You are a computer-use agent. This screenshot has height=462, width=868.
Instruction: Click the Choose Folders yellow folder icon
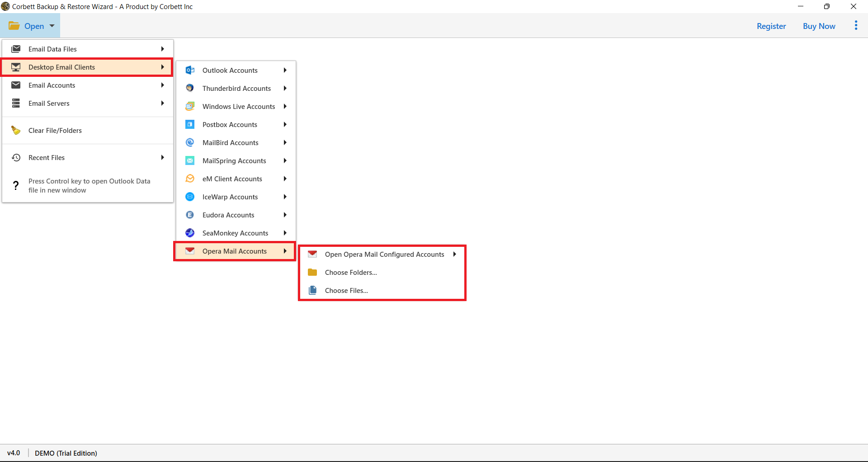[x=312, y=272]
